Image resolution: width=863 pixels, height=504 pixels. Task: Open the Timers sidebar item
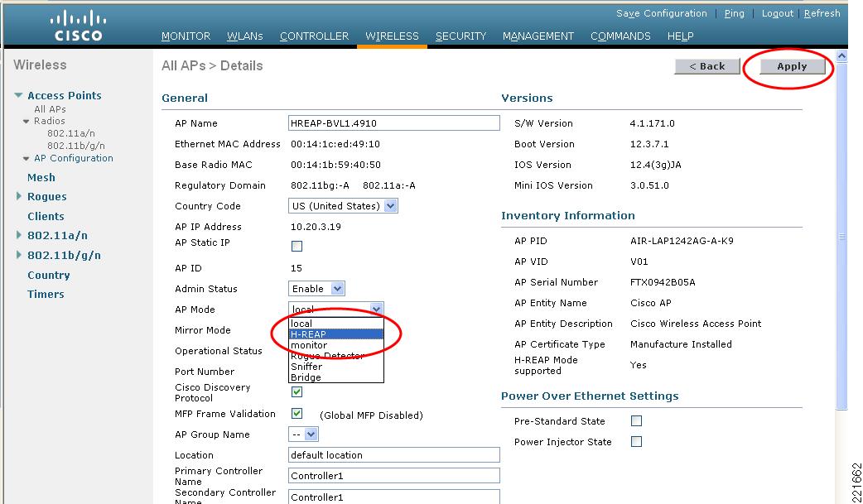(x=46, y=295)
